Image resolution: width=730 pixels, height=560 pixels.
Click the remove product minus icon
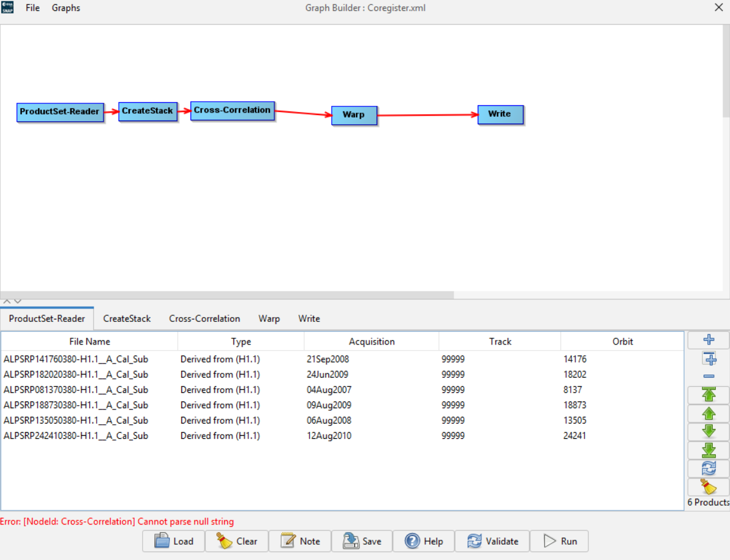(x=709, y=376)
